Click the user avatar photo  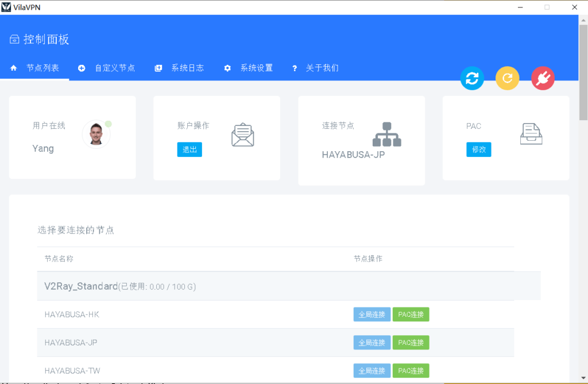(96, 134)
